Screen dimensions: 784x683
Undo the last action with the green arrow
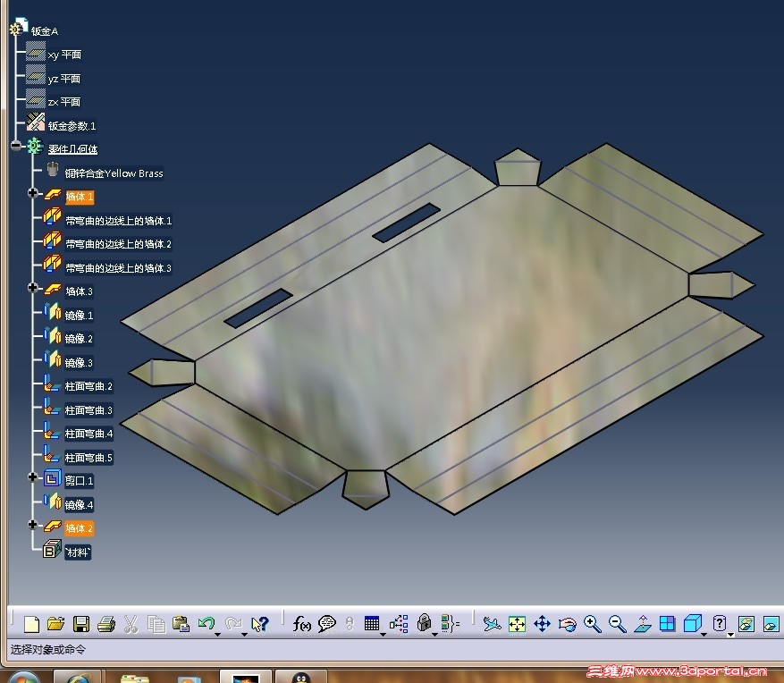pos(206,623)
